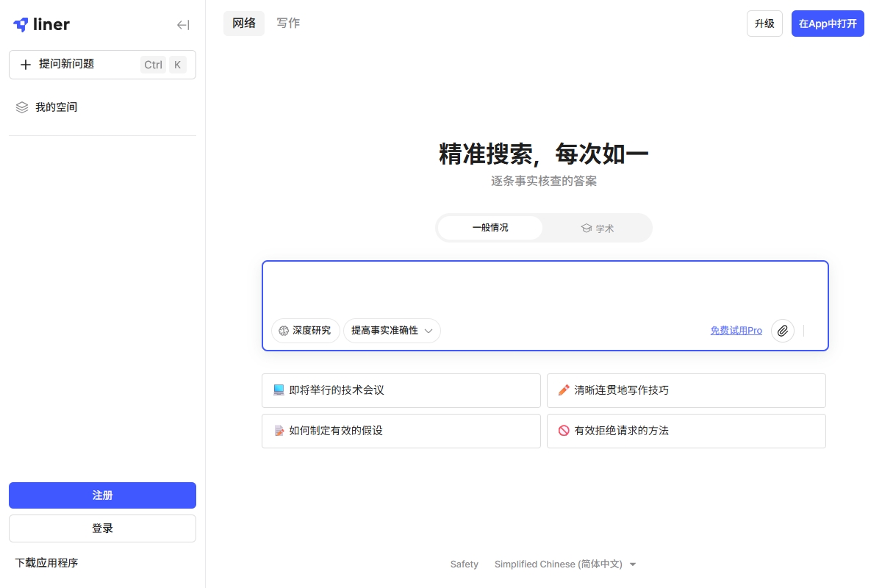The height and width of the screenshot is (588, 882).
Task: Collapse the sidebar with arrow icon
Action: 183,25
